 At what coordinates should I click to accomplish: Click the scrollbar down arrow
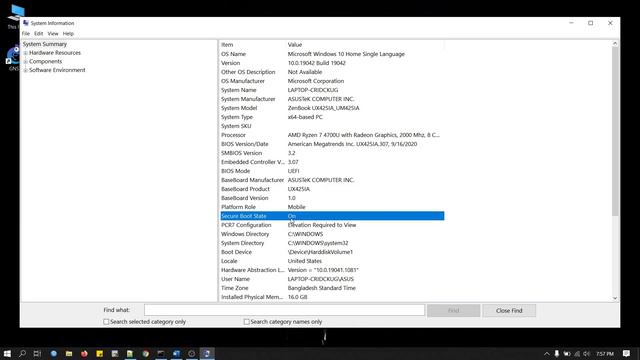pyautogui.click(x=615, y=298)
